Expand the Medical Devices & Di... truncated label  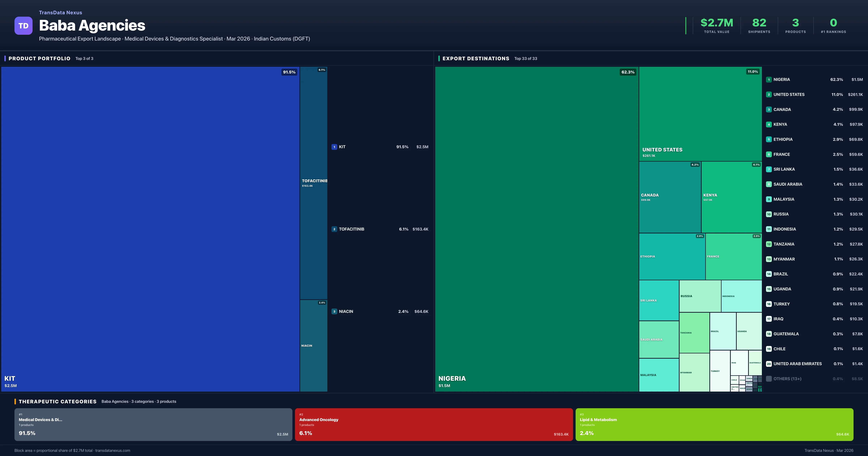click(x=41, y=420)
